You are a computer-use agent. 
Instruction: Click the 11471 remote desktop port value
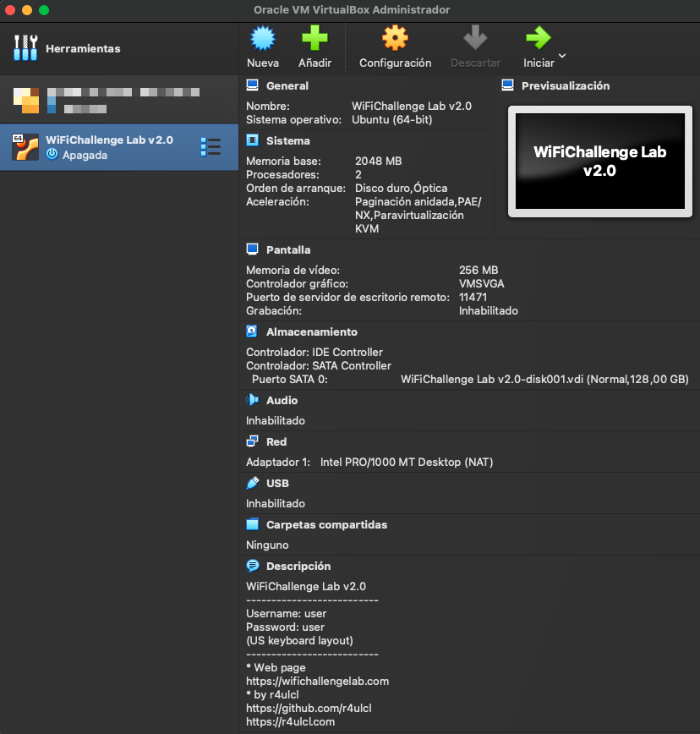[x=473, y=298]
